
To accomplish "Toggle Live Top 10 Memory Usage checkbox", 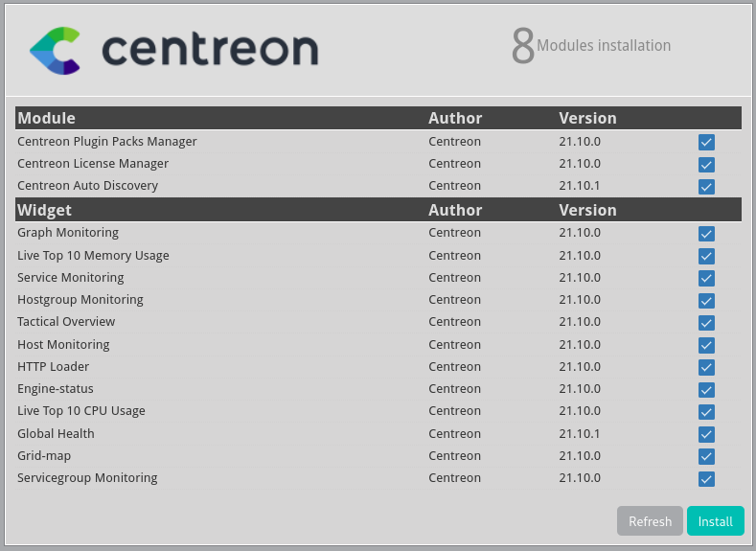I will [x=706, y=256].
